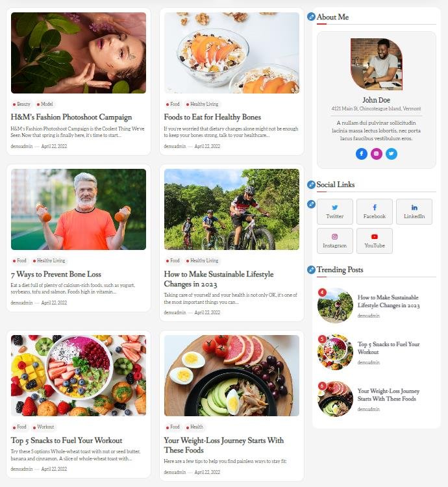Click the Twitter social link box
Image resolution: width=448 pixels, height=487 pixels.
334,212
